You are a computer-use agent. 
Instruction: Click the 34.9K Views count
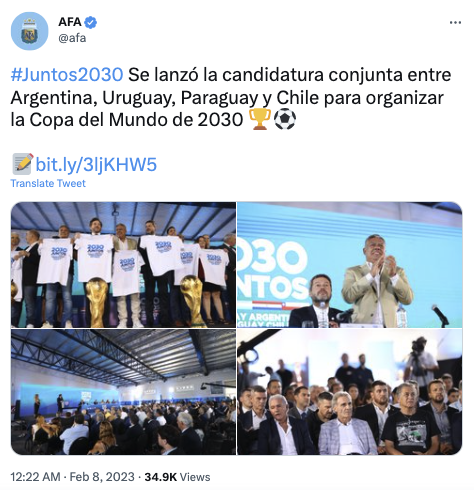177,477
